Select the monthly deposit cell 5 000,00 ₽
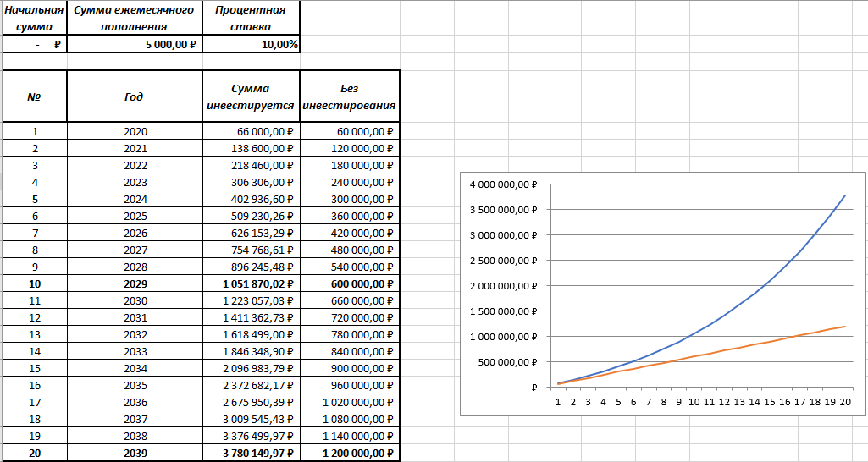 [135, 44]
